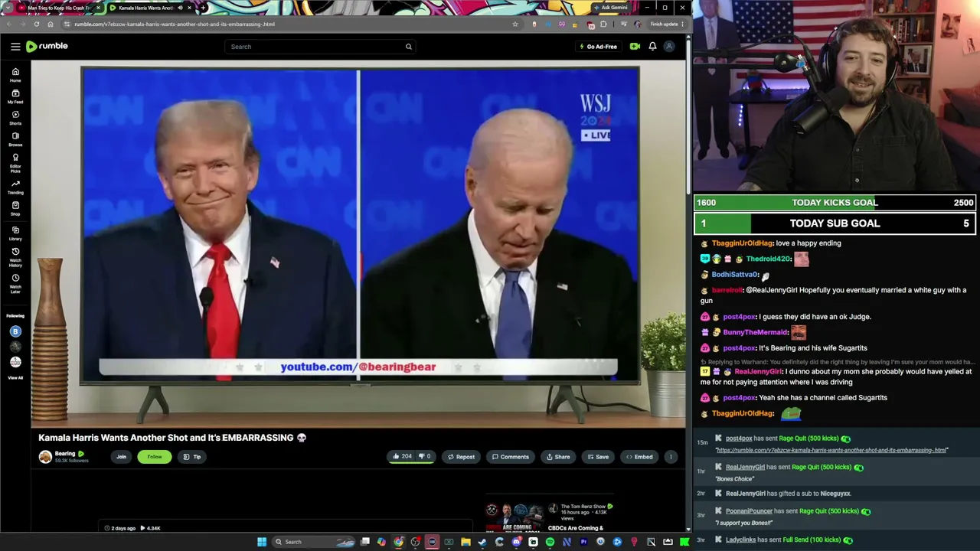Open the video's more options menu
This screenshot has width=980, height=551.
[x=671, y=457]
